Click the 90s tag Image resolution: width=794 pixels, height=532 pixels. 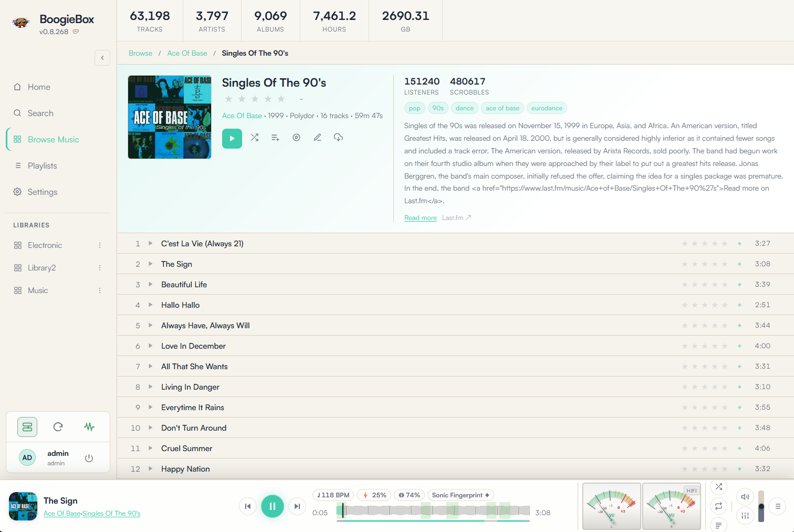click(438, 108)
